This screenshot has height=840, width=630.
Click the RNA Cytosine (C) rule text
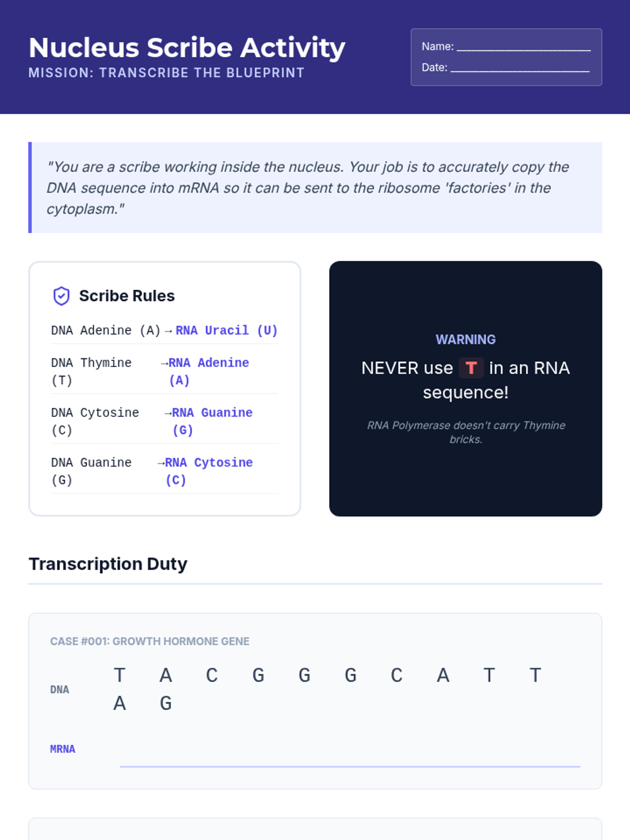coord(208,471)
